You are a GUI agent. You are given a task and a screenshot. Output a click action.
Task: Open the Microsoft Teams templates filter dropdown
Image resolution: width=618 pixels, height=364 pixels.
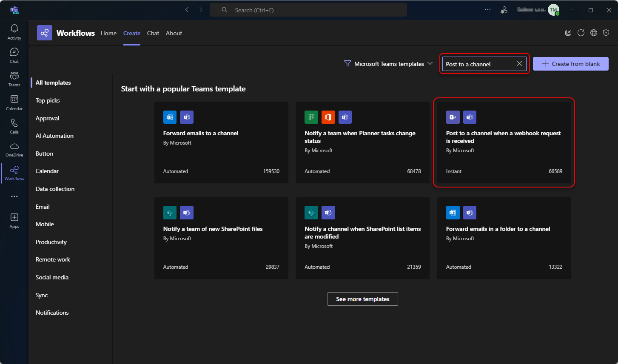click(388, 63)
